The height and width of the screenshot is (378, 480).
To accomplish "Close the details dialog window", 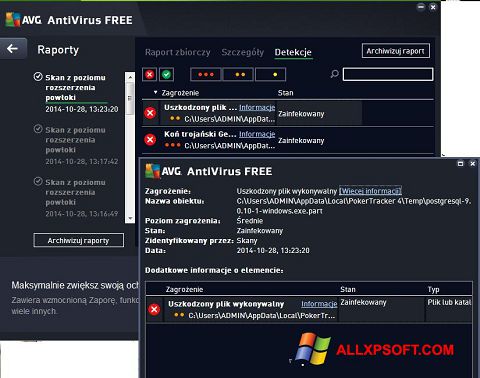I will pyautogui.click(x=472, y=164).
